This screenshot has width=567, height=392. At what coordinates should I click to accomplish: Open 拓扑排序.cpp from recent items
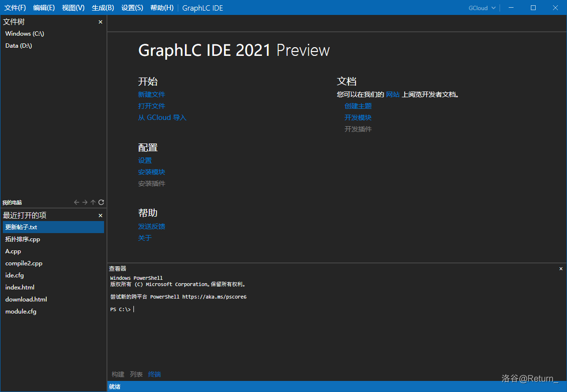(53, 239)
